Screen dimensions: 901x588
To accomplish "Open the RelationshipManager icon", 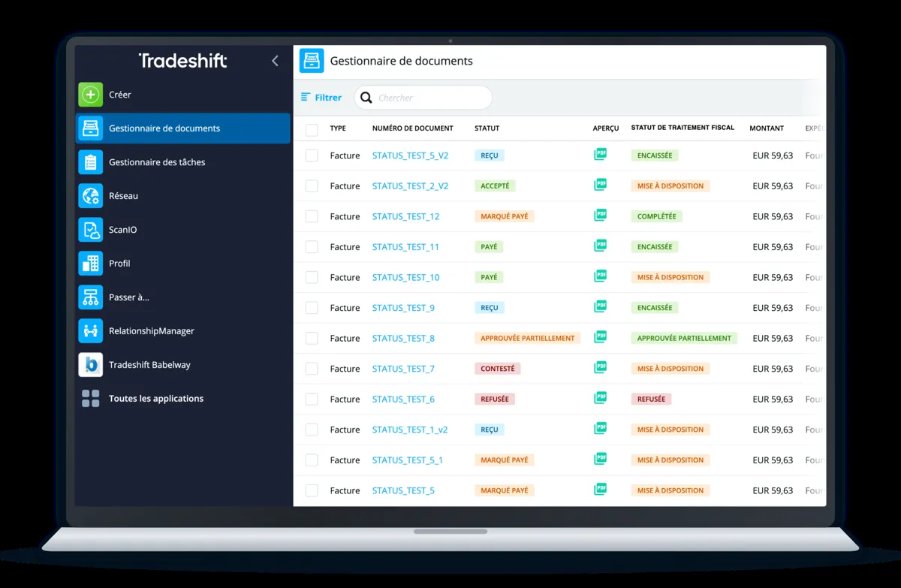I will tap(91, 331).
